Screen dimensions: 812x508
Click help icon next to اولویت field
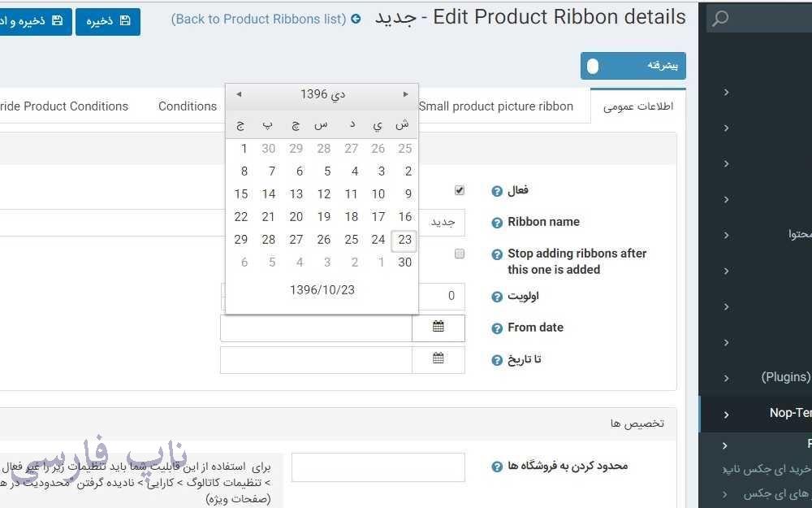(497, 297)
